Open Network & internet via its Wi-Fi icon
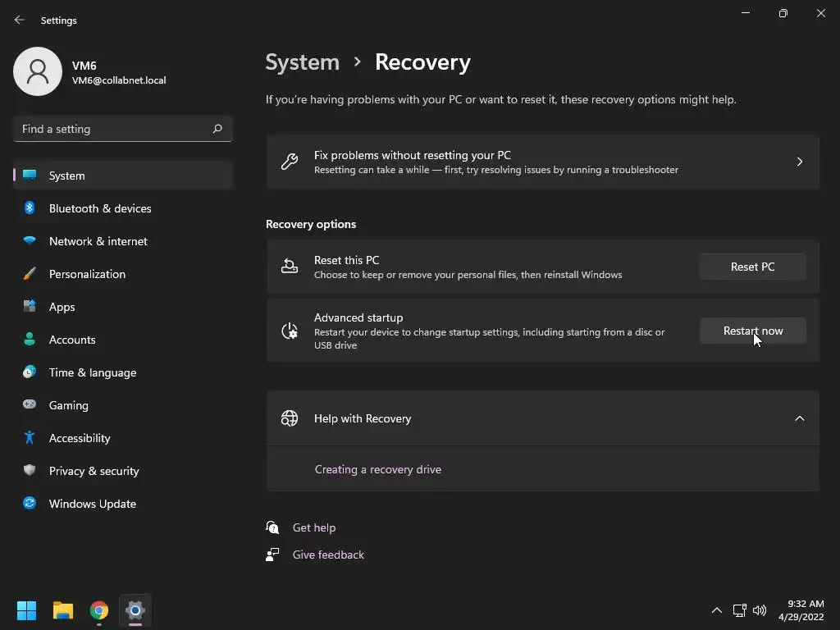Screen dimensions: 840x630 click(x=30, y=241)
